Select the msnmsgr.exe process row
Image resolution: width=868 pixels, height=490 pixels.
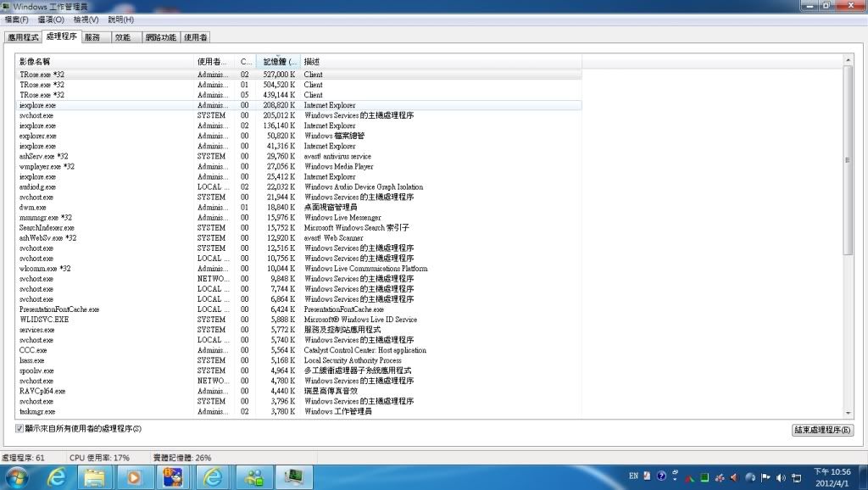pos(299,218)
